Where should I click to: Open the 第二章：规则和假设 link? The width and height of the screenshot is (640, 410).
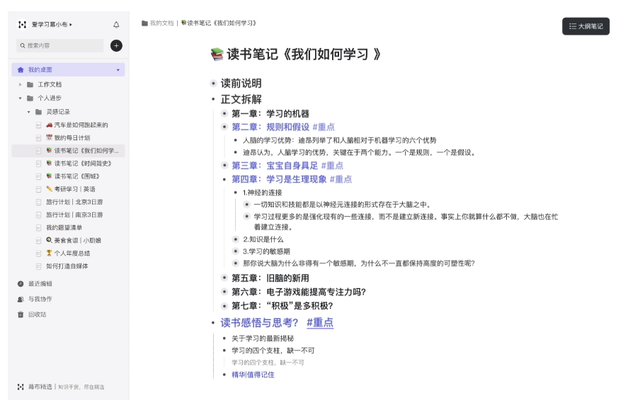(x=270, y=127)
